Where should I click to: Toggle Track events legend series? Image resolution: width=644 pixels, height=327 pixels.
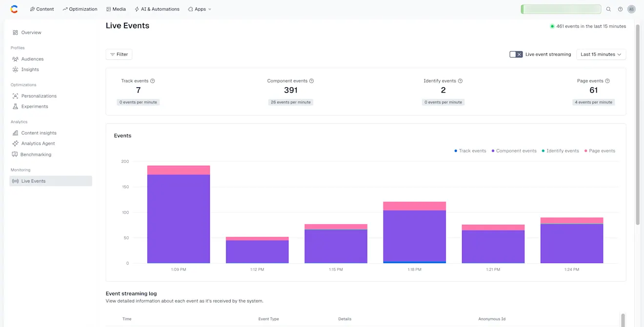[470, 151]
